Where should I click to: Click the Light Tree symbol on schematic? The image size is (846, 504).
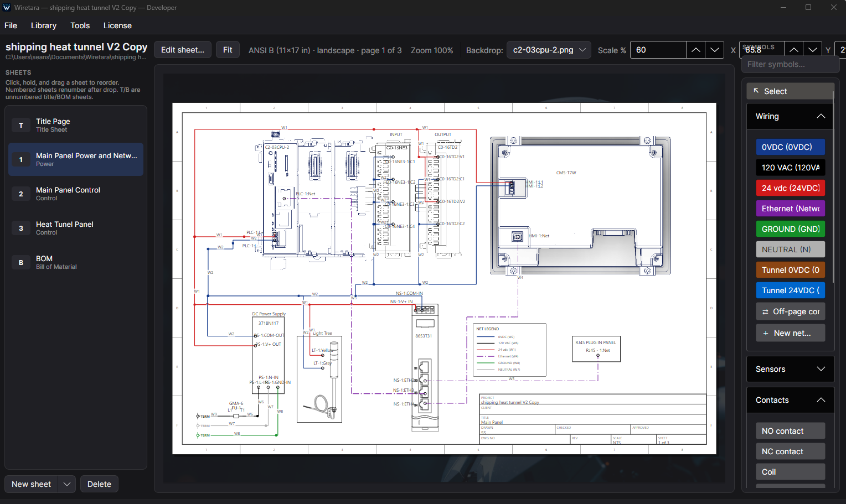tap(319, 379)
